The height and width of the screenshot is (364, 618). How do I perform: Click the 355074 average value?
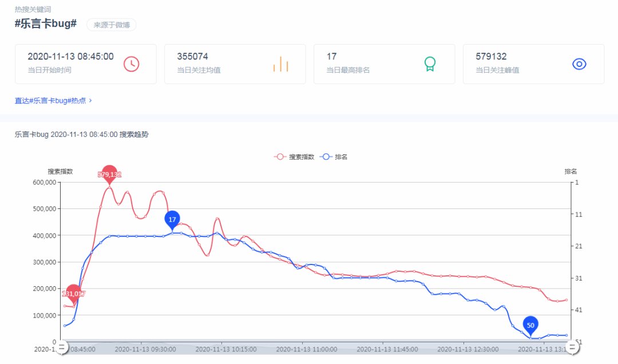click(192, 57)
